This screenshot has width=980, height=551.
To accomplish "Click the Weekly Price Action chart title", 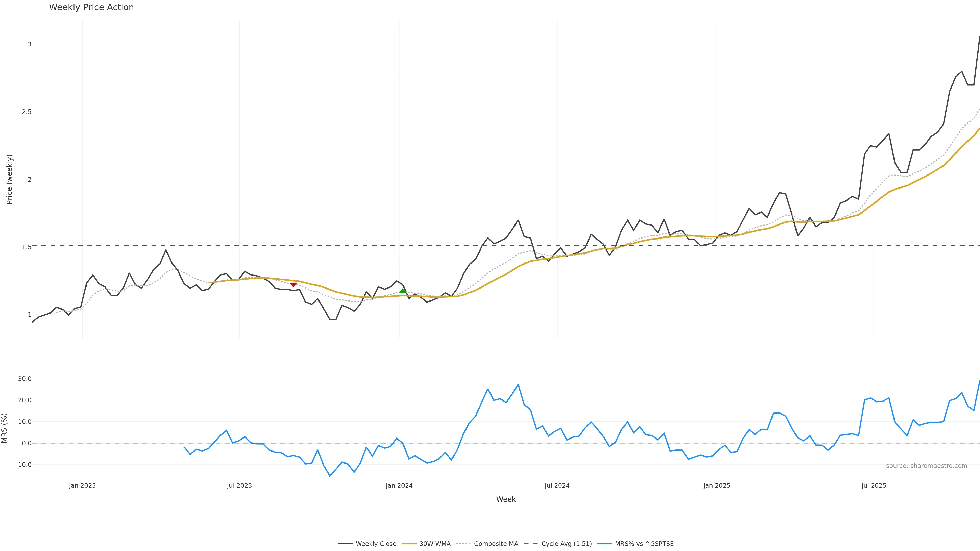I will [x=91, y=7].
